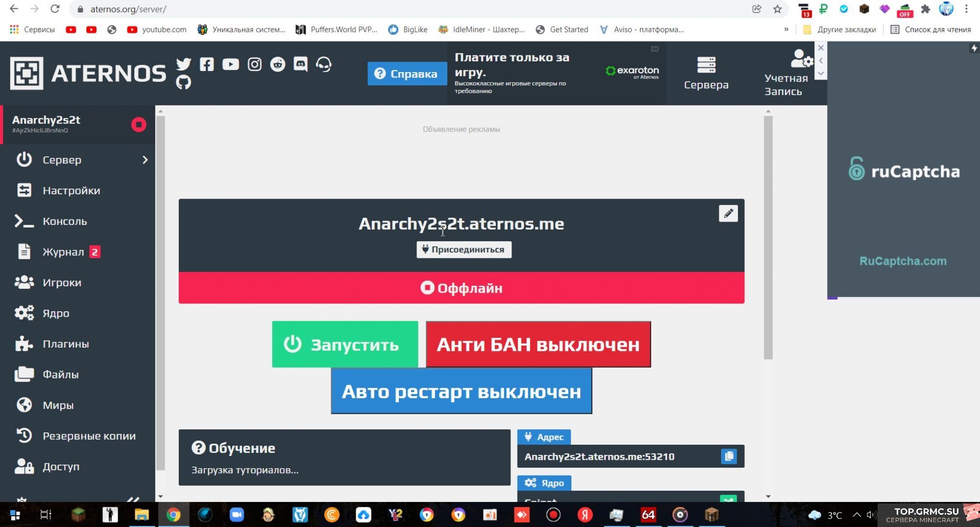Click the Адрес tab label
The width and height of the screenshot is (980, 527).
(544, 437)
